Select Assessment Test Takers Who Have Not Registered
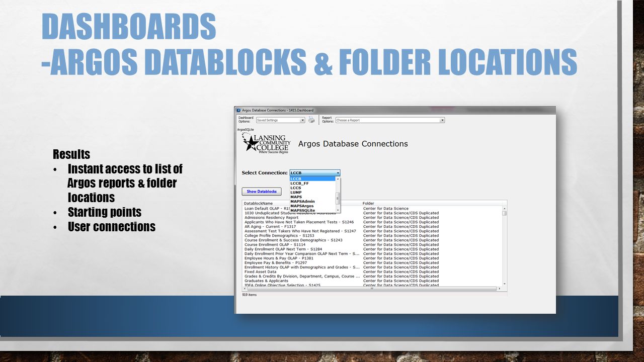 coord(372,231)
